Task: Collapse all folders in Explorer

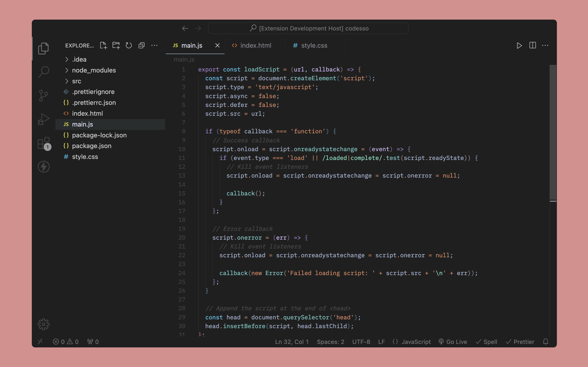Action: [141, 46]
